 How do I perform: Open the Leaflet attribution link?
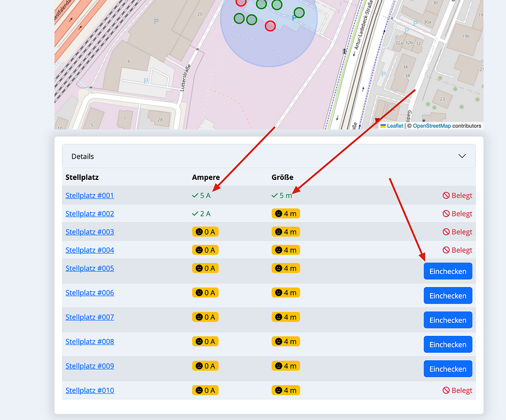(x=394, y=126)
